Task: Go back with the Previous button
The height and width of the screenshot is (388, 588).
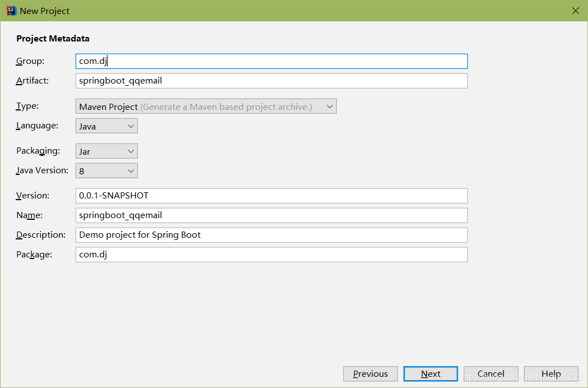Action: click(x=371, y=374)
